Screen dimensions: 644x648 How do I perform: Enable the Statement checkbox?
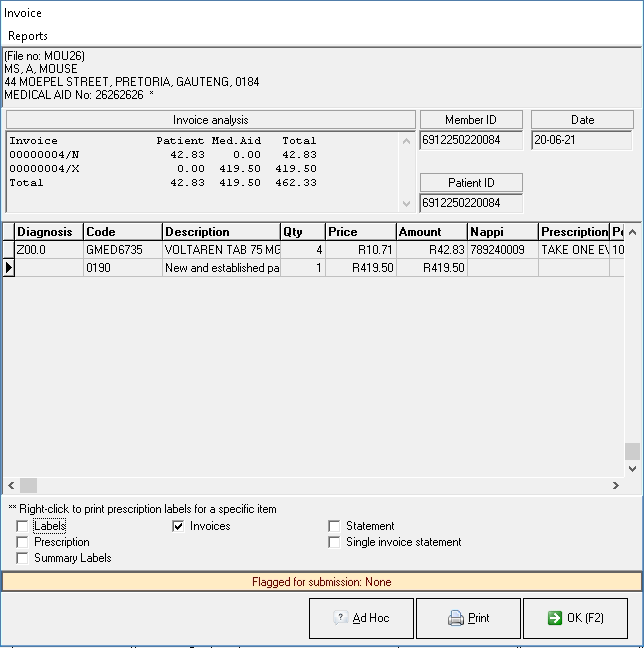[334, 526]
